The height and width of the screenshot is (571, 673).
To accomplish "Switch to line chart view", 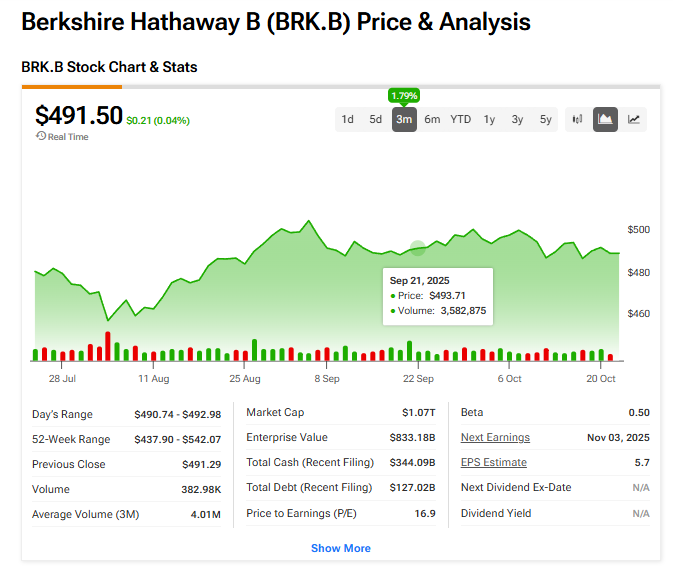I will tap(634, 119).
